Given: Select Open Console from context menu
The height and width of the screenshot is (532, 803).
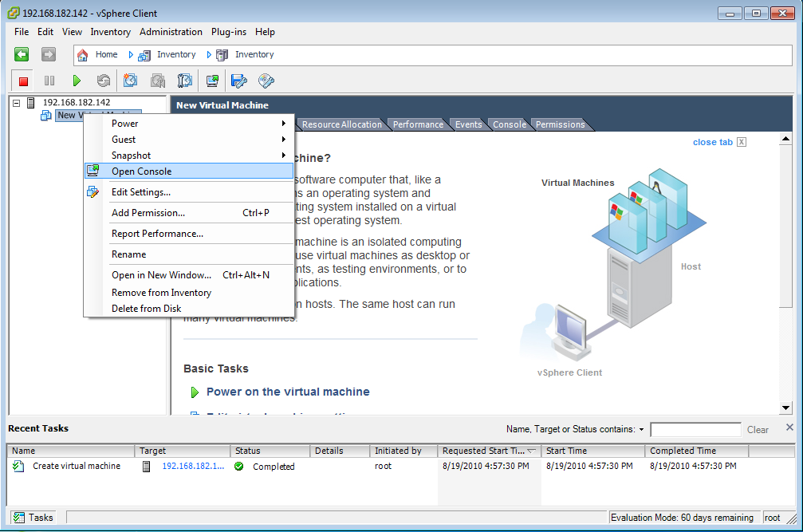Looking at the screenshot, I should tap(189, 171).
